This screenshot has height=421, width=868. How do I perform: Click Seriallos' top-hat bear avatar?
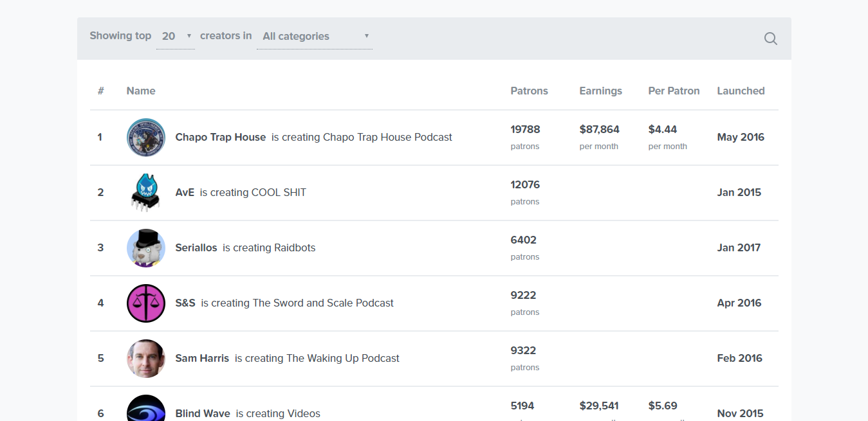click(x=145, y=247)
